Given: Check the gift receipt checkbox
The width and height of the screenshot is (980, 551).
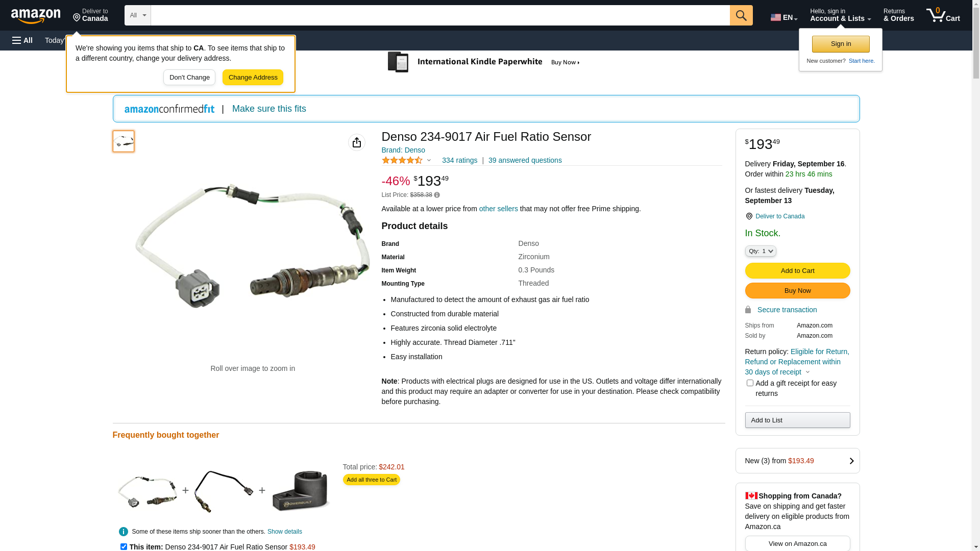Looking at the screenshot, I should tap(750, 383).
